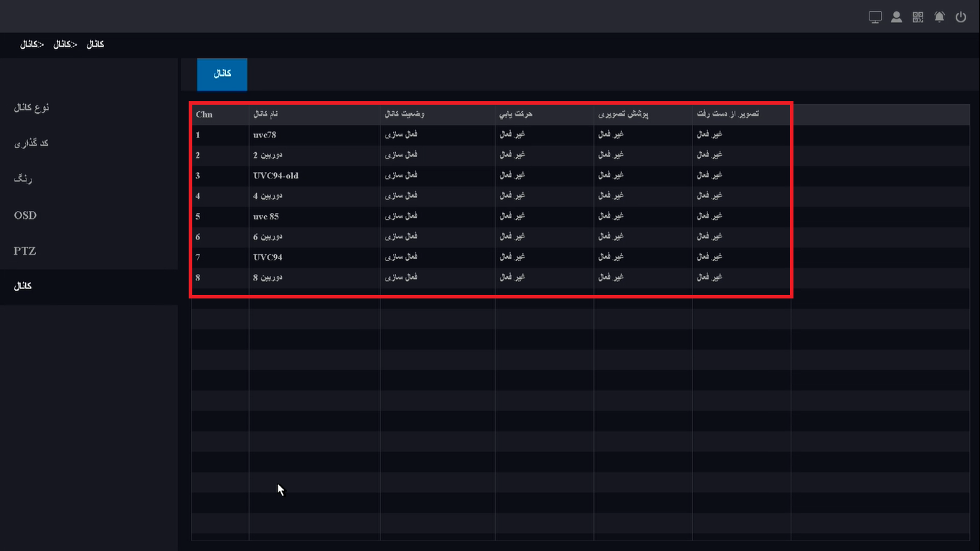
Task: Click فعال سازی status in uvc 85 row
Action: point(402,217)
